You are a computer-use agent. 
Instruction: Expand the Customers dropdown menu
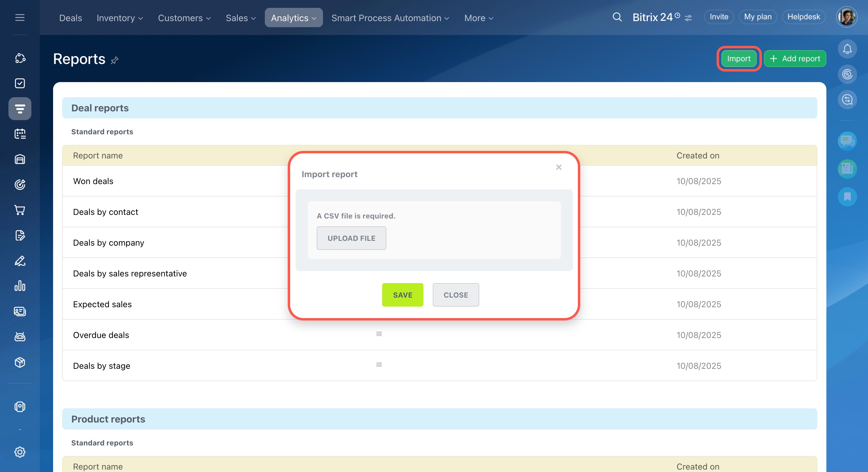coord(184,18)
